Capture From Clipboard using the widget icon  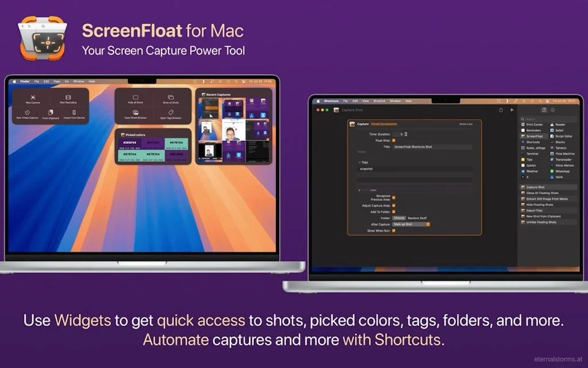[51, 112]
